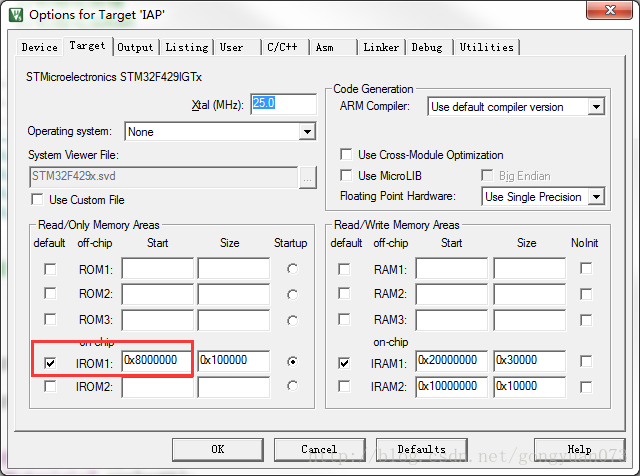This screenshot has width=640, height=476.
Task: Check the ROM3 default checkbox
Action: 50,319
